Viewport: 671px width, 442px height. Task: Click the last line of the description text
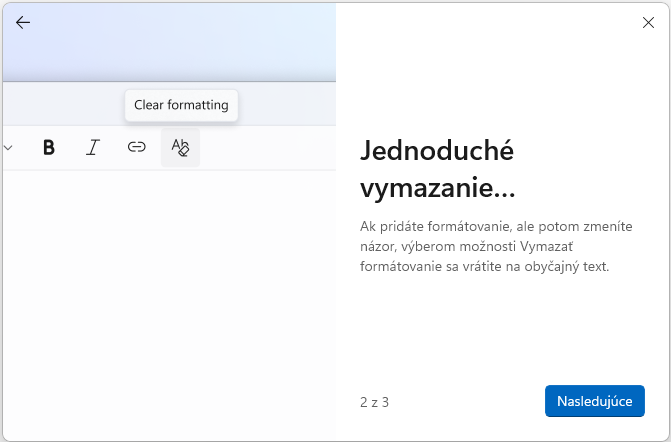[483, 267]
